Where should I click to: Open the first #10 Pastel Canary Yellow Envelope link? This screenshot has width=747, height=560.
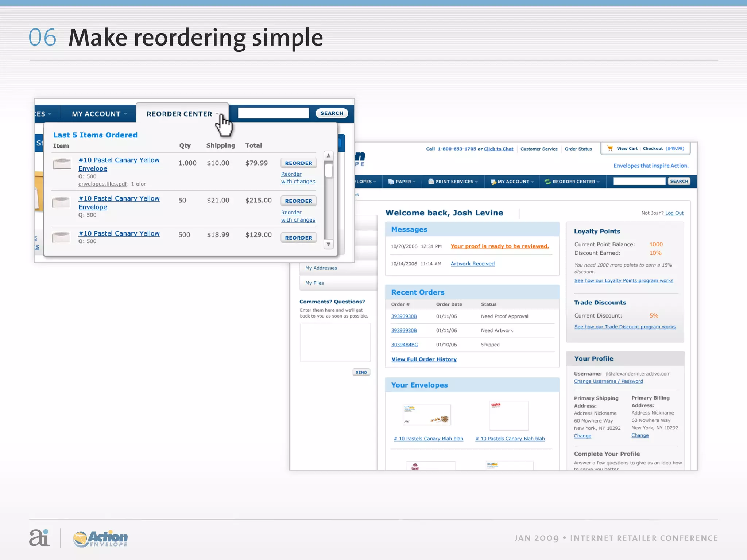click(119, 164)
